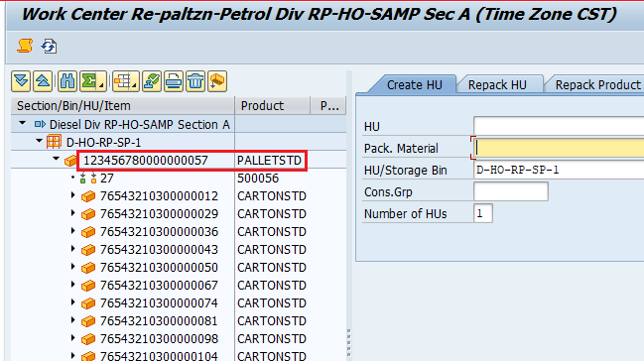Select HU 76543210300000067 row
Viewport: 644px width, 361px height.
coord(159,286)
